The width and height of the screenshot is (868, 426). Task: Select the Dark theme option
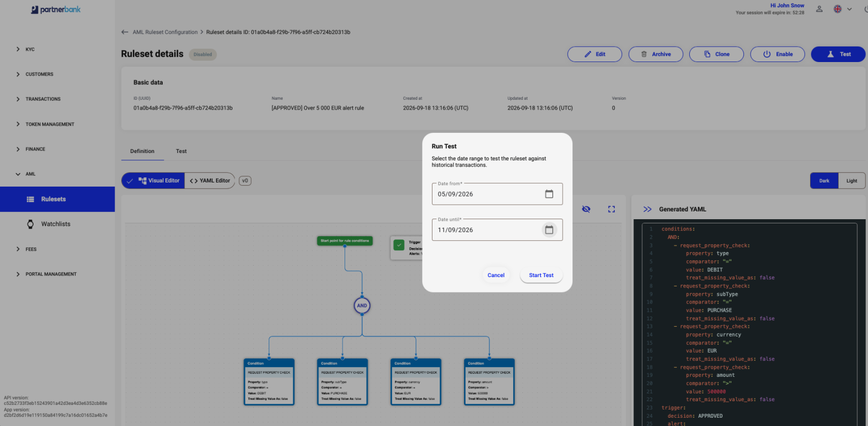pos(824,180)
